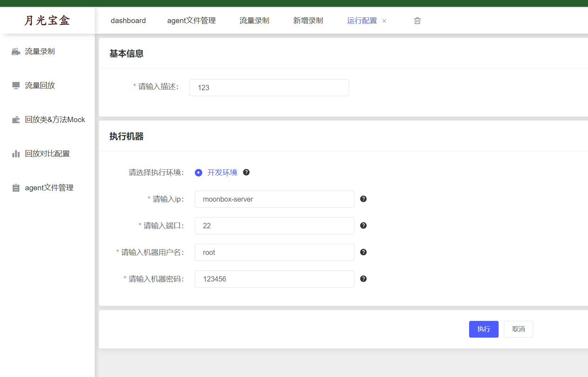Select the 开发环境 radio button
Viewport: 588px width, 377px height.
click(199, 173)
